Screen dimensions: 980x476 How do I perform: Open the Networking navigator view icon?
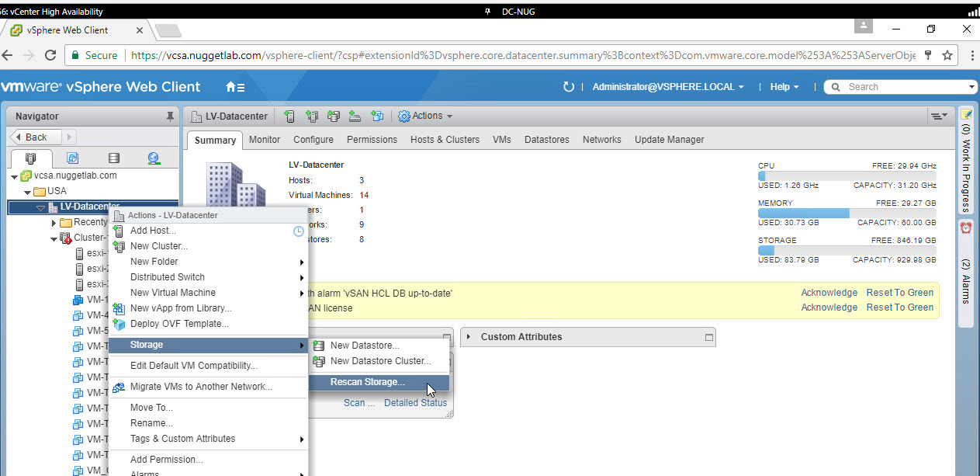(154, 158)
